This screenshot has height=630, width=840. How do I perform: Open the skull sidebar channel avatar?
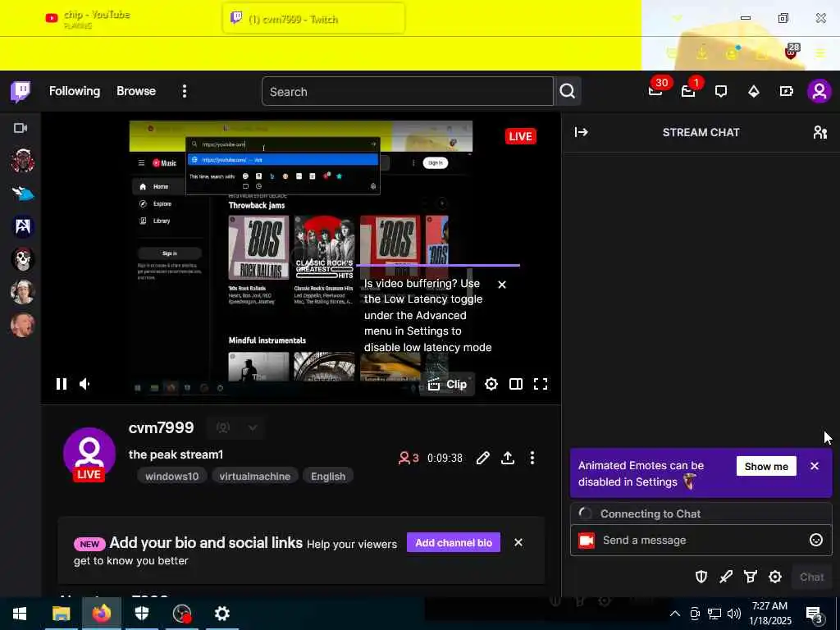(x=22, y=259)
